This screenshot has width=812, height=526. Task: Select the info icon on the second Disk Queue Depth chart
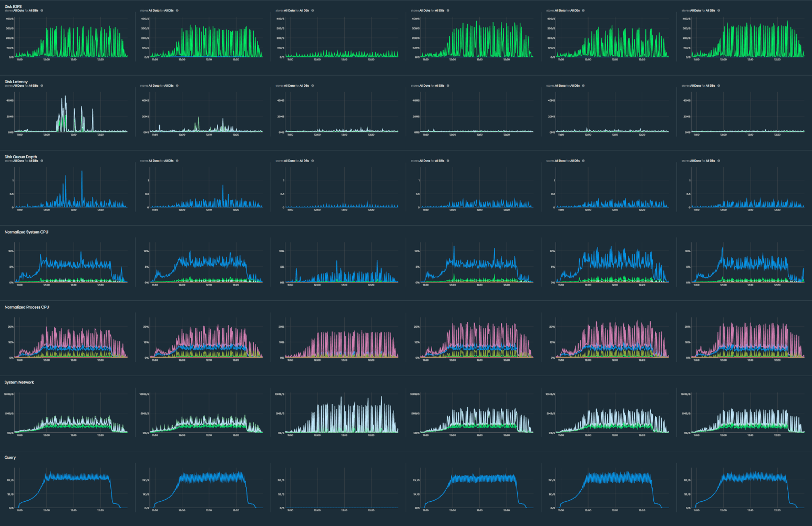(177, 160)
